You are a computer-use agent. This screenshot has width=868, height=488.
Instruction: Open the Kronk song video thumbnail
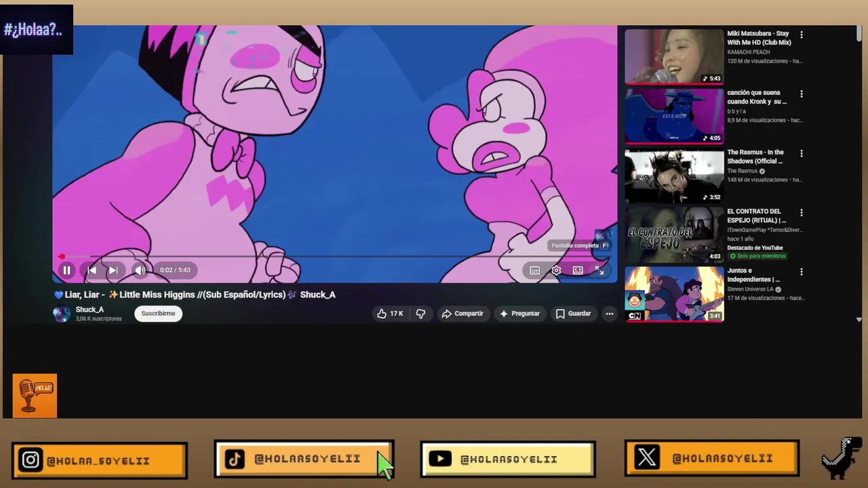tap(674, 116)
